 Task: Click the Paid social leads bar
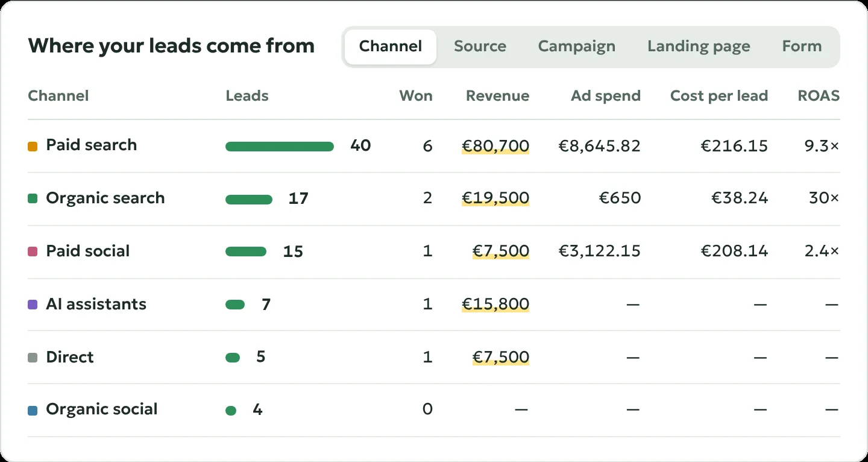pyautogui.click(x=246, y=252)
